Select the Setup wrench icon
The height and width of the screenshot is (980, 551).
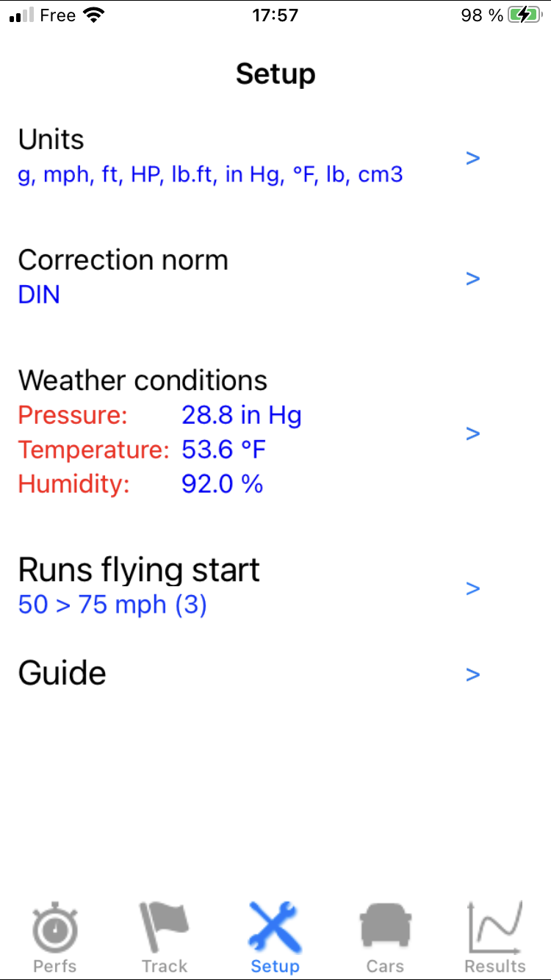click(x=275, y=928)
